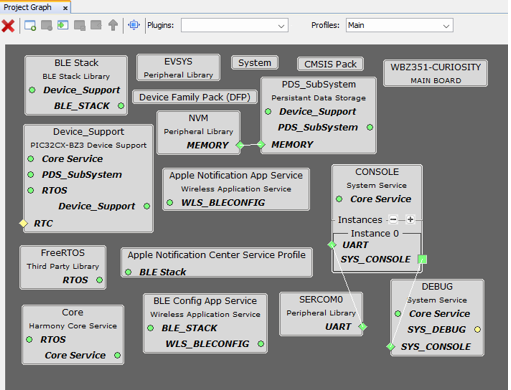Screen dimensions: 511x390
Task: Click the NVM MEMORY green diamond connector
Action: tap(240, 145)
